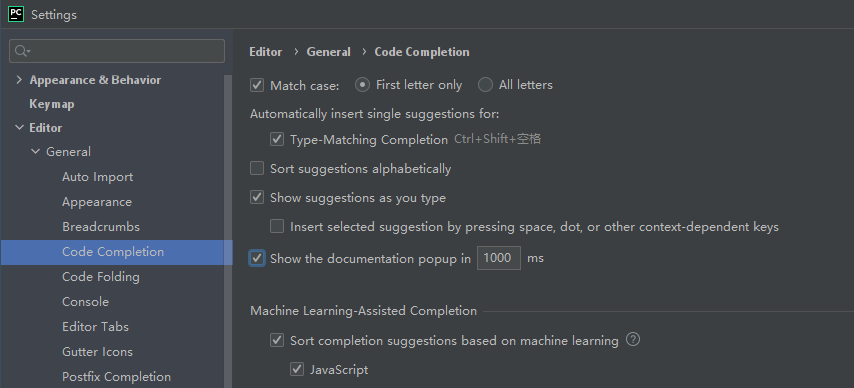Click the Editor breadcrumb link

(x=266, y=52)
